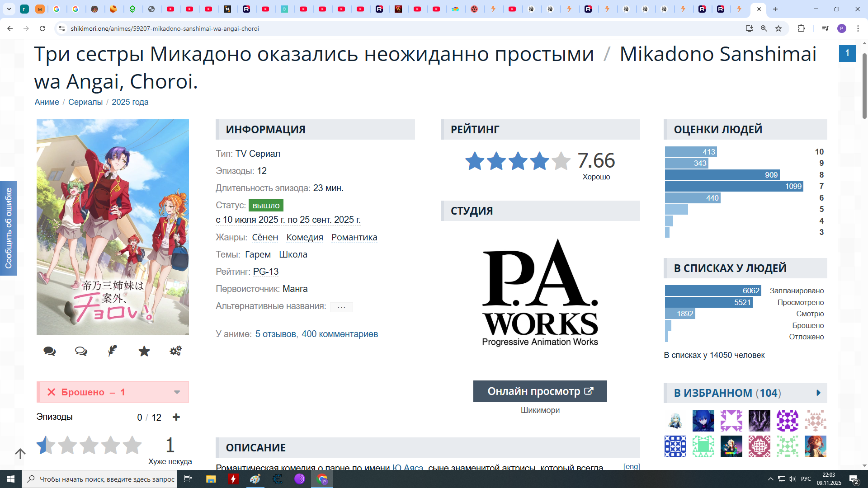This screenshot has height=488, width=868.
Task: Click the quill feather write-review icon
Action: pos(113,351)
